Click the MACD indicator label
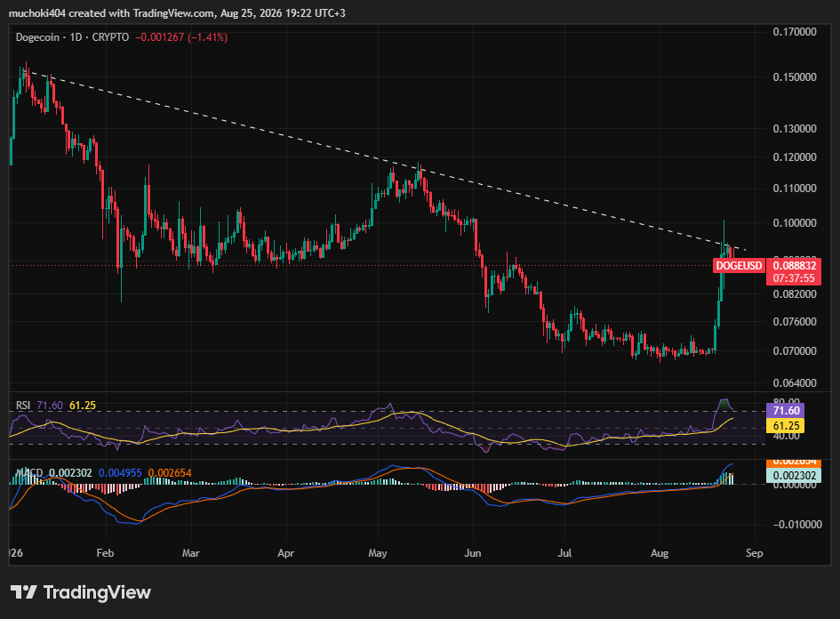The width and height of the screenshot is (840, 619). 29,472
